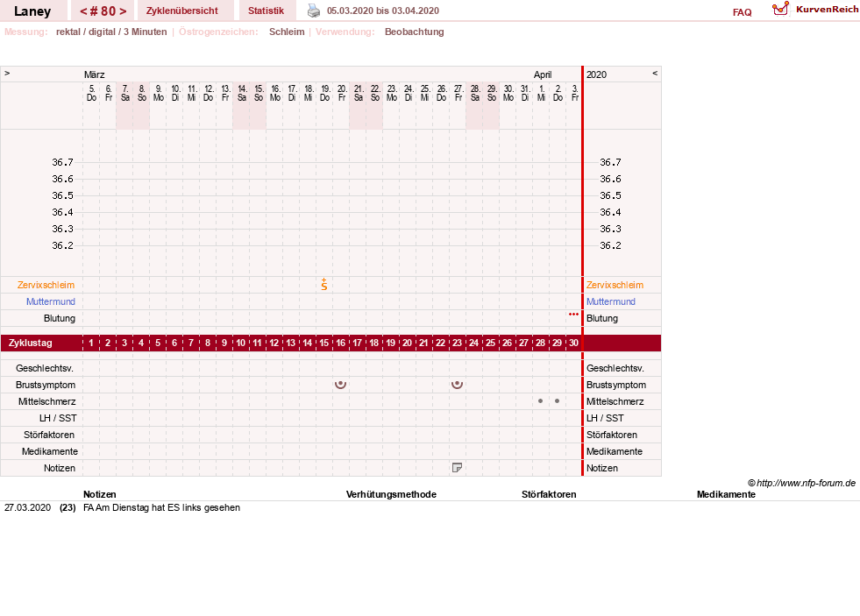Click the cycle number # 80

click(x=103, y=11)
